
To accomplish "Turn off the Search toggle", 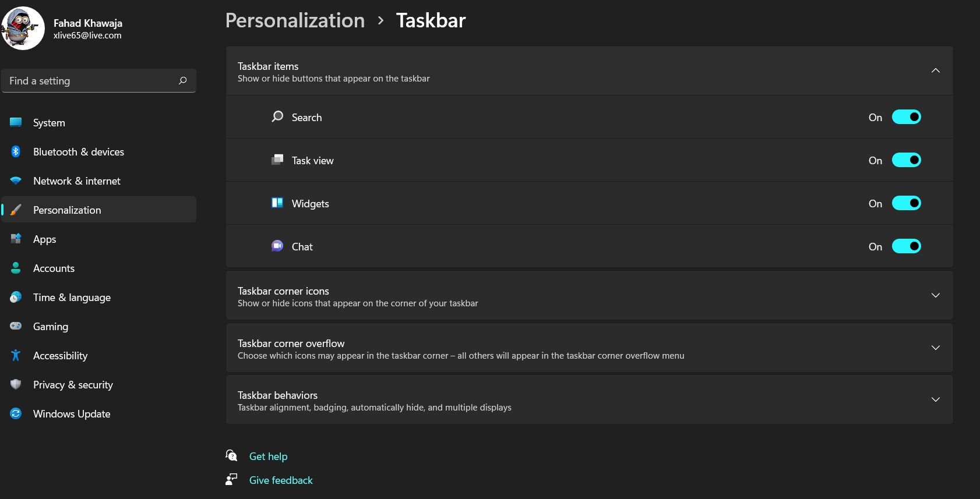I will (x=907, y=116).
